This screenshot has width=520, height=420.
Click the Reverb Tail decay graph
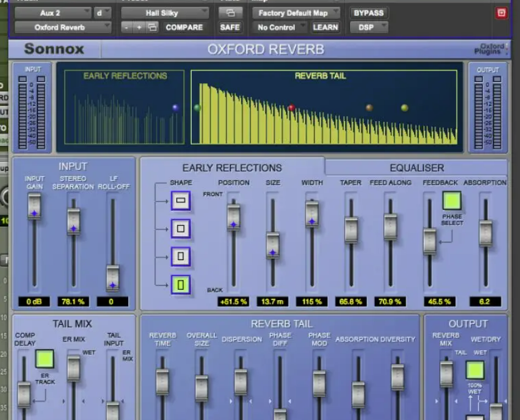[324, 107]
